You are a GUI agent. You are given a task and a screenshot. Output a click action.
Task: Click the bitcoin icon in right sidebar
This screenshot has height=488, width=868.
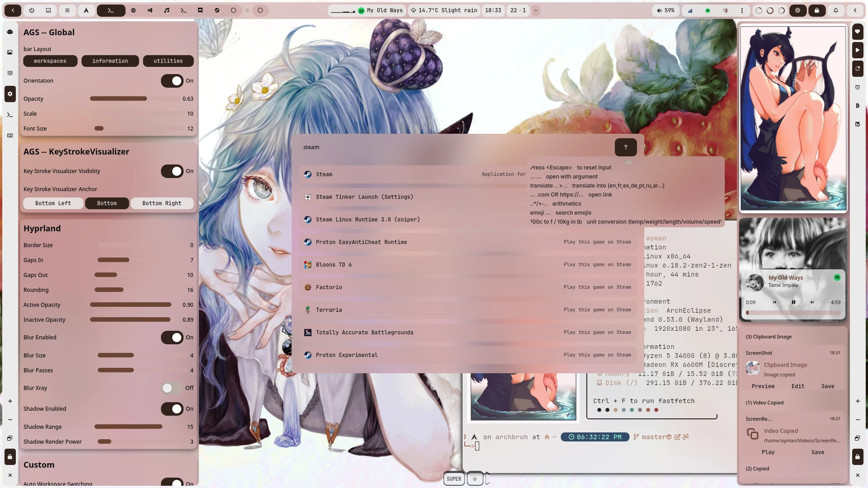858,106
